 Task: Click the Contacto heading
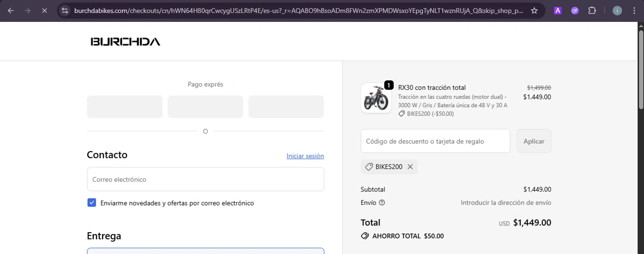point(107,155)
